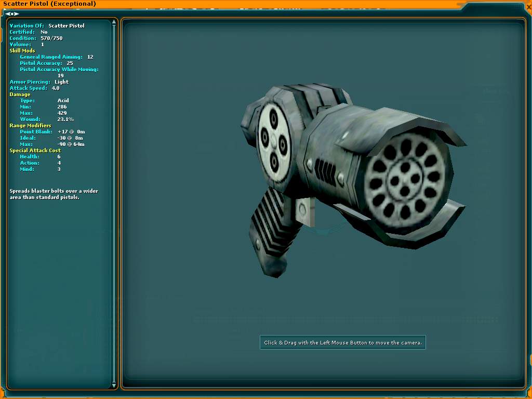
Task: Click the camera drag hint tooltip
Action: pos(343,343)
